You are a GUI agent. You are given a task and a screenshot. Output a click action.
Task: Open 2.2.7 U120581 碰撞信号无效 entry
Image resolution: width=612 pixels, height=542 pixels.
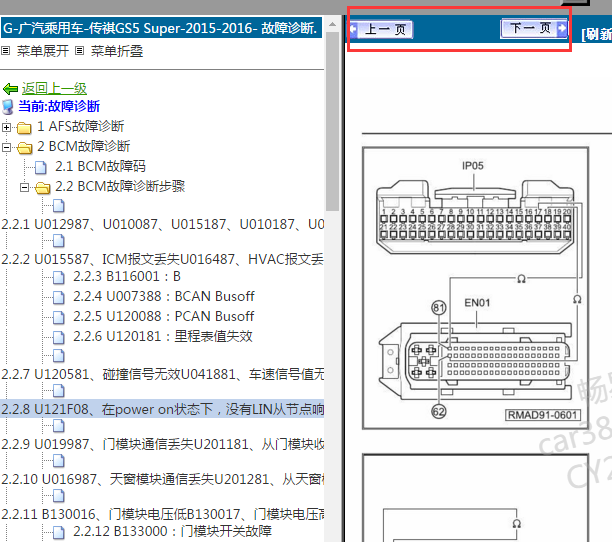pos(162,374)
